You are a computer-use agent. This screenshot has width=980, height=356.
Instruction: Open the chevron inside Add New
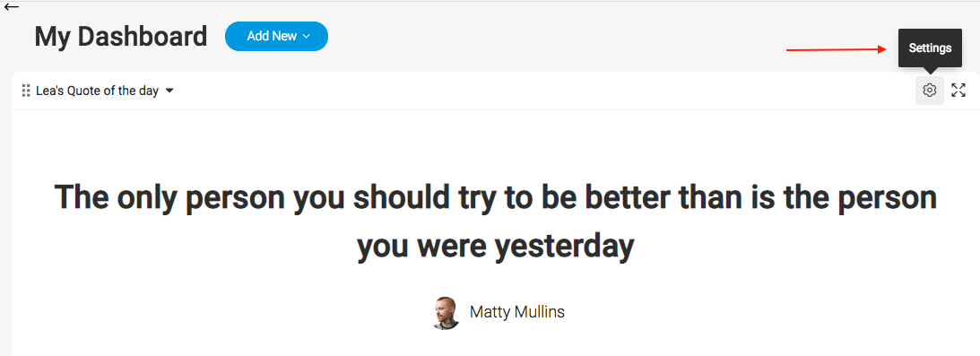[x=307, y=36]
